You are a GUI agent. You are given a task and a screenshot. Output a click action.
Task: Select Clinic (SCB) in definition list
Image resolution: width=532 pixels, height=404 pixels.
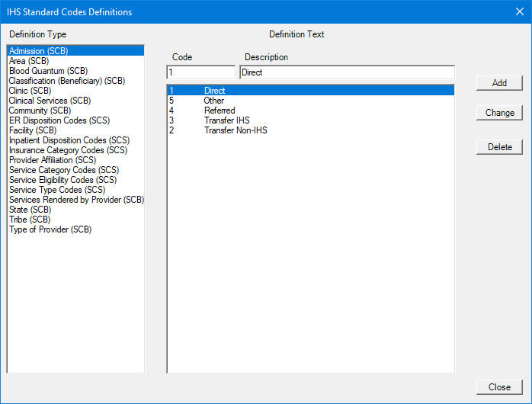(x=30, y=91)
